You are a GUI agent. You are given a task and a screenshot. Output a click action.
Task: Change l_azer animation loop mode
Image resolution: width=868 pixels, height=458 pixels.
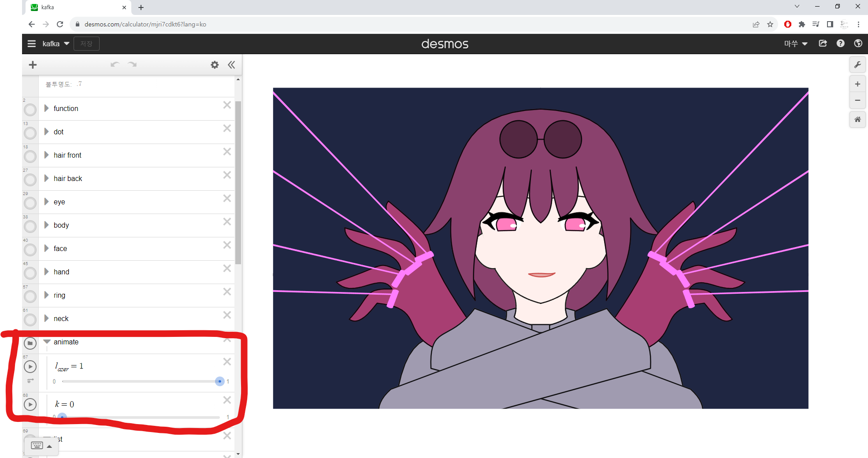pos(30,380)
